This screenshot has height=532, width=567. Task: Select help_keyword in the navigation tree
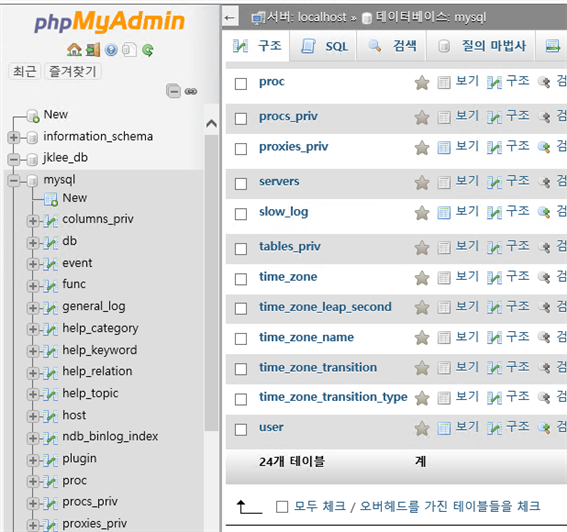pos(100,350)
